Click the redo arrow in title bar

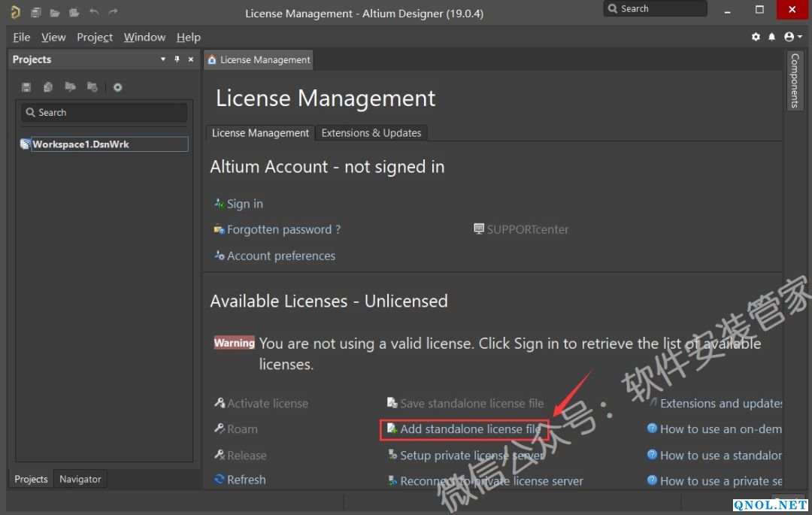pos(114,12)
